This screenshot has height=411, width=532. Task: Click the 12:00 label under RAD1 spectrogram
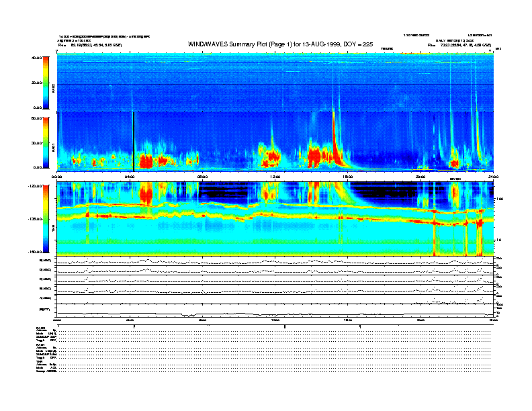(275, 177)
